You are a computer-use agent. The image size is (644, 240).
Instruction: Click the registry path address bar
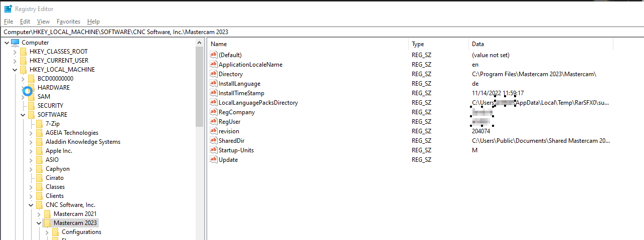322,32
